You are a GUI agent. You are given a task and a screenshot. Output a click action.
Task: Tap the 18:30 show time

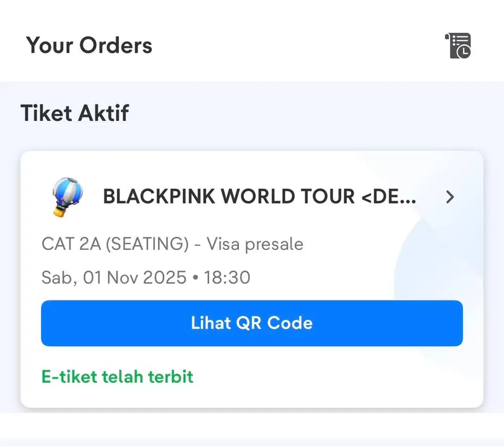pos(227,278)
